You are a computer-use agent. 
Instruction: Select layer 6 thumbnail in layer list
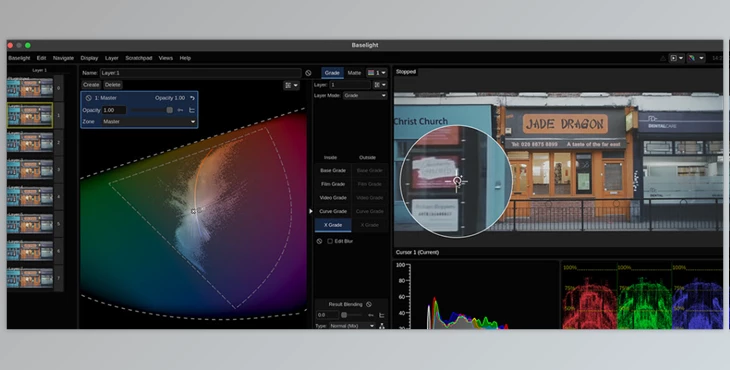click(x=30, y=251)
